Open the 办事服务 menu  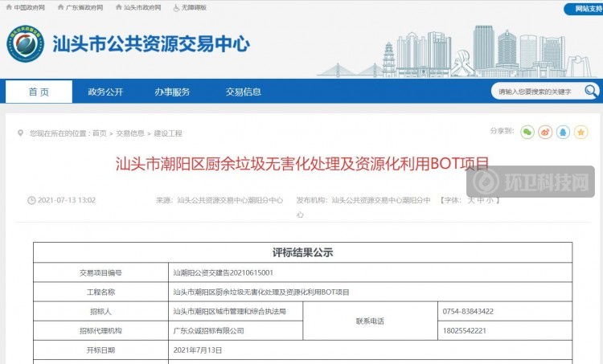point(172,92)
